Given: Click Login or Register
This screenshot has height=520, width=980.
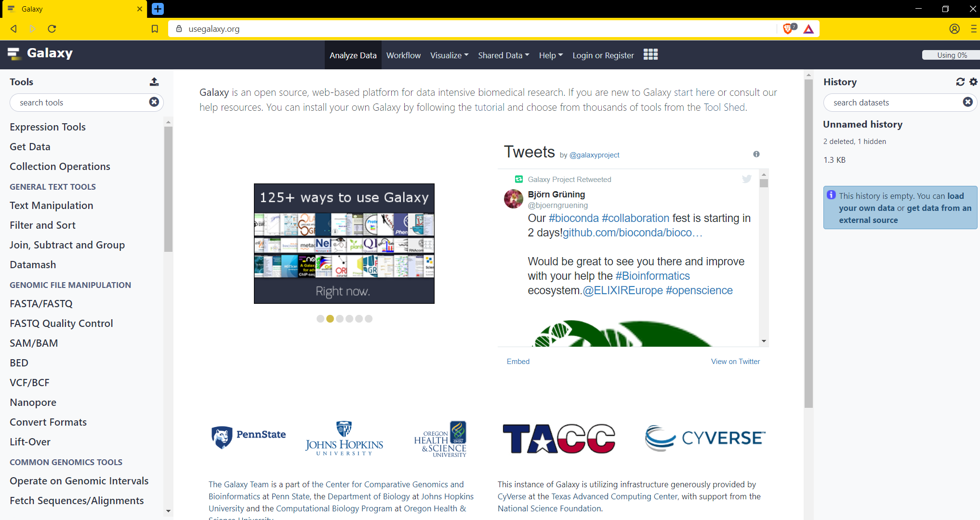Looking at the screenshot, I should click(x=603, y=55).
